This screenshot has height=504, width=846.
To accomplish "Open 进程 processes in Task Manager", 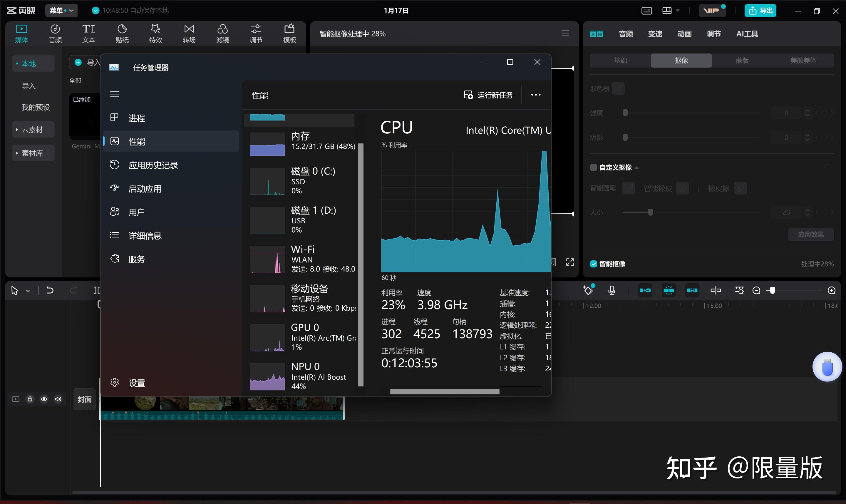I will coord(171,118).
